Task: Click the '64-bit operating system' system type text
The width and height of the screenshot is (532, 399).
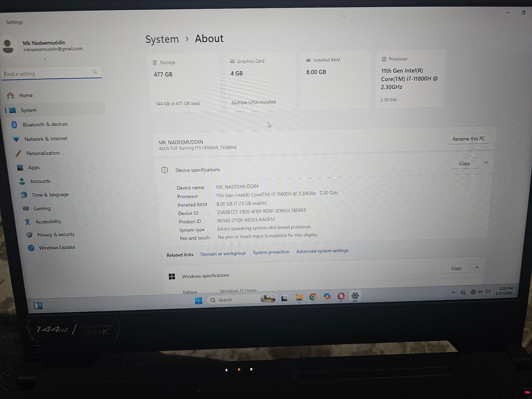Action: pos(264,228)
